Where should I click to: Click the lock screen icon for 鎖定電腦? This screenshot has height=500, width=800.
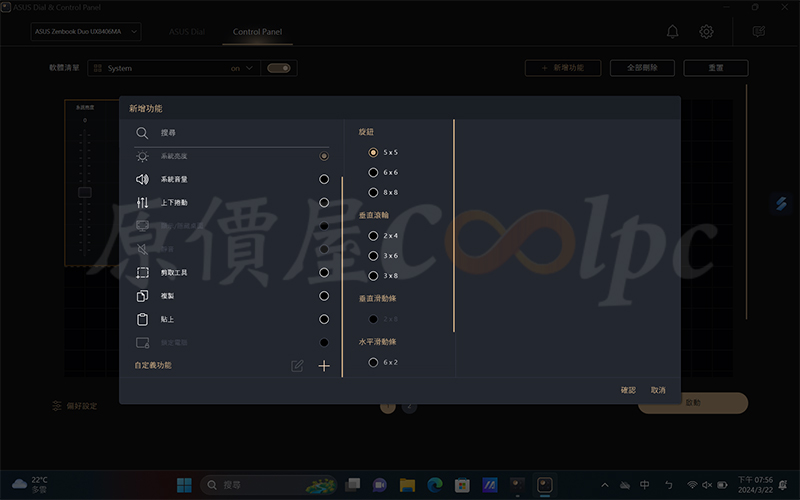142,342
